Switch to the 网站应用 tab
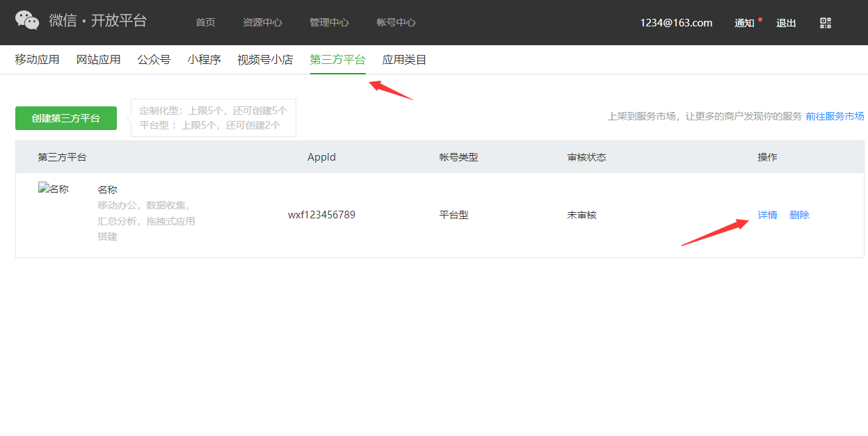 98,60
